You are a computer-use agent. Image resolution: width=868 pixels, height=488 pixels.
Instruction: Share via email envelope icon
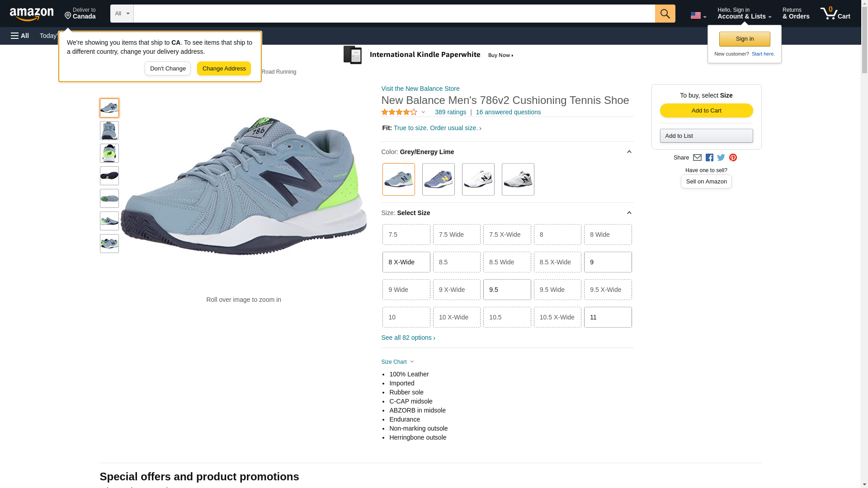[x=697, y=158]
